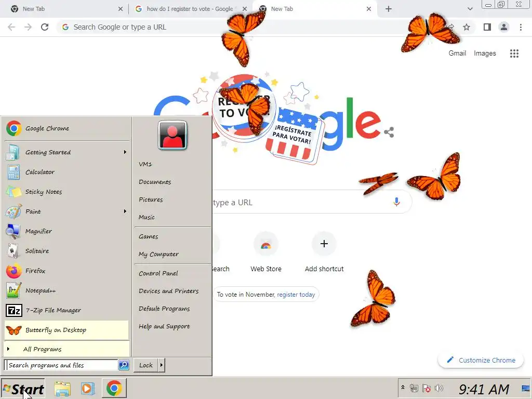
Task: Open 7-Zip File Manager
Action: click(67, 310)
